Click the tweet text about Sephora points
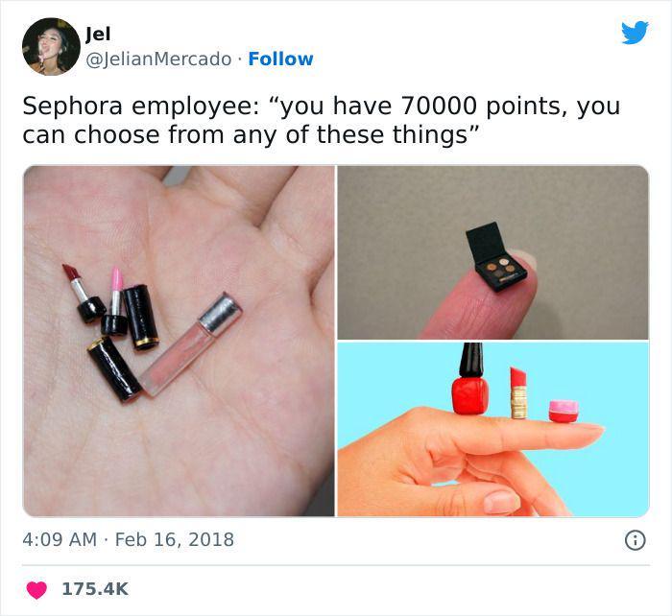Viewport: 672px width, 616px height. [322, 120]
